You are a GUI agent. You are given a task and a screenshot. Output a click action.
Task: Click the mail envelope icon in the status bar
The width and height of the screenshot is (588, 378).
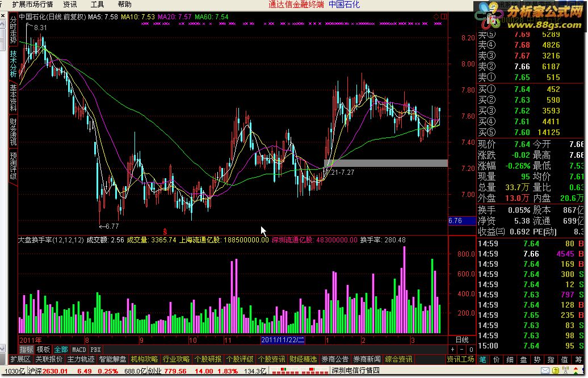(x=545, y=371)
